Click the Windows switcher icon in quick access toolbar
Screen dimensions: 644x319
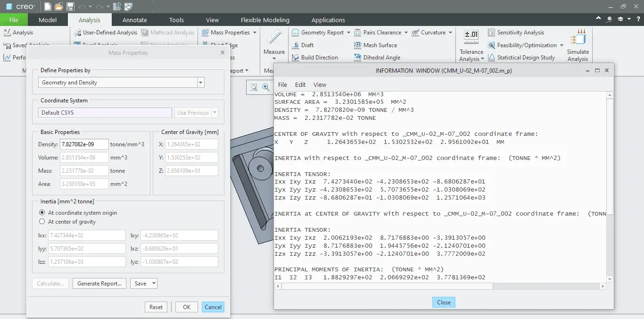tap(128, 7)
